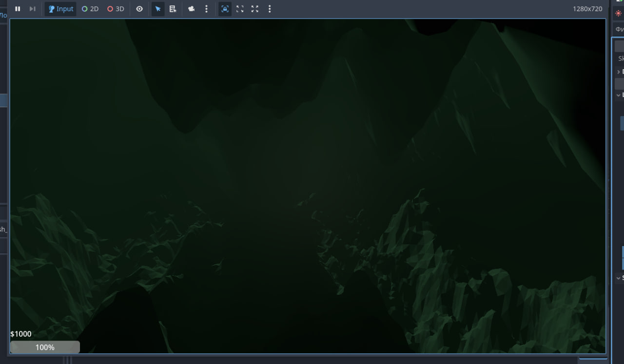This screenshot has width=624, height=364.
Task: Select the keep-aspect fit icon
Action: (240, 9)
